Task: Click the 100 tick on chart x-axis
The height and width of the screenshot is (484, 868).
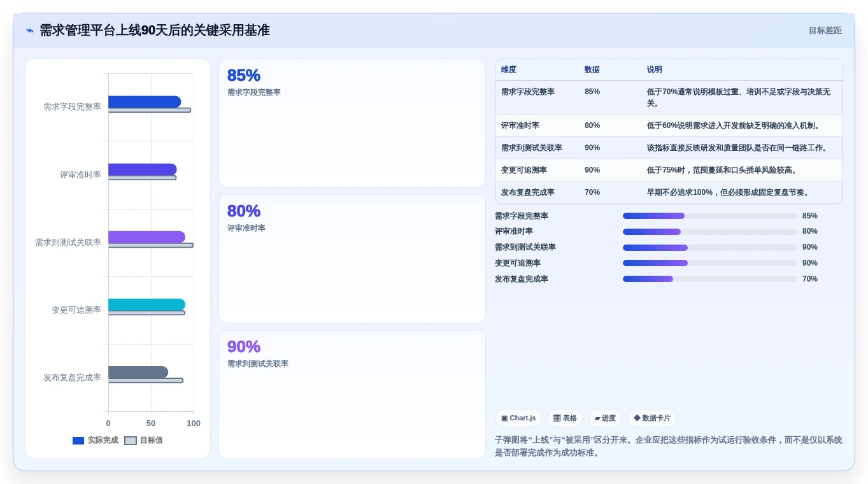Action: (194, 423)
